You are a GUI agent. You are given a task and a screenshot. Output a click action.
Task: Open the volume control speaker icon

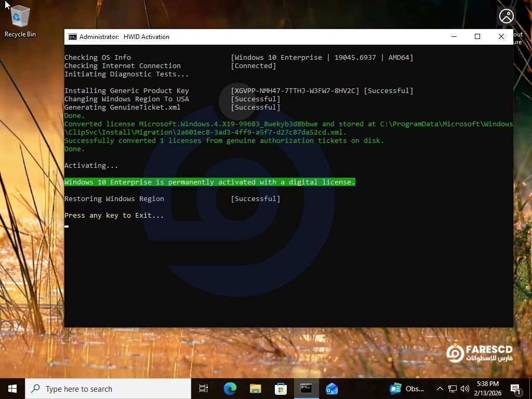[x=464, y=389]
